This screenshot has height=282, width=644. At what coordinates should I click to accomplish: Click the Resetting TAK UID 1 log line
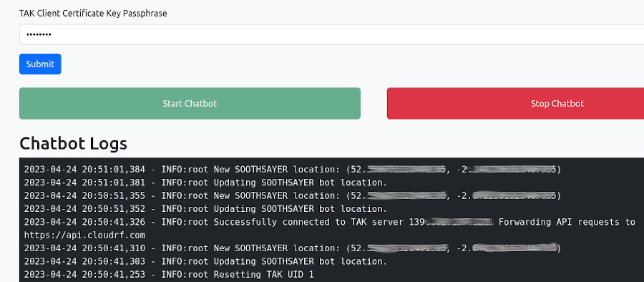tap(169, 275)
